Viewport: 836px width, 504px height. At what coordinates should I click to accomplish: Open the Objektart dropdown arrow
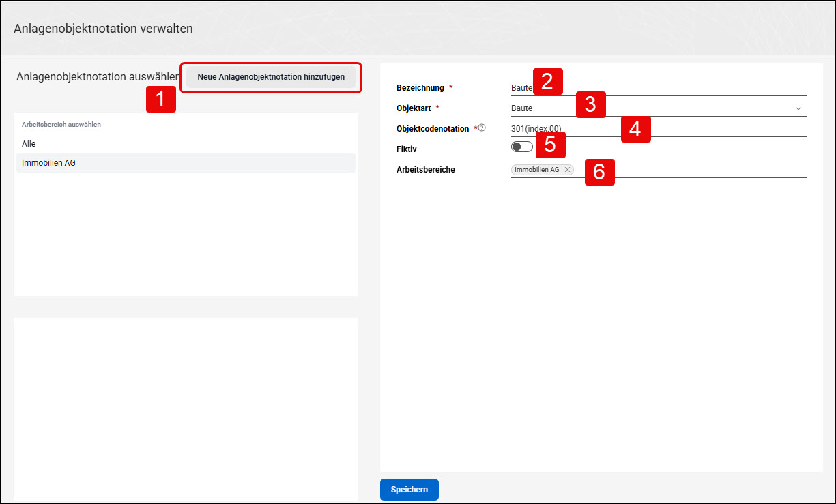[798, 108]
